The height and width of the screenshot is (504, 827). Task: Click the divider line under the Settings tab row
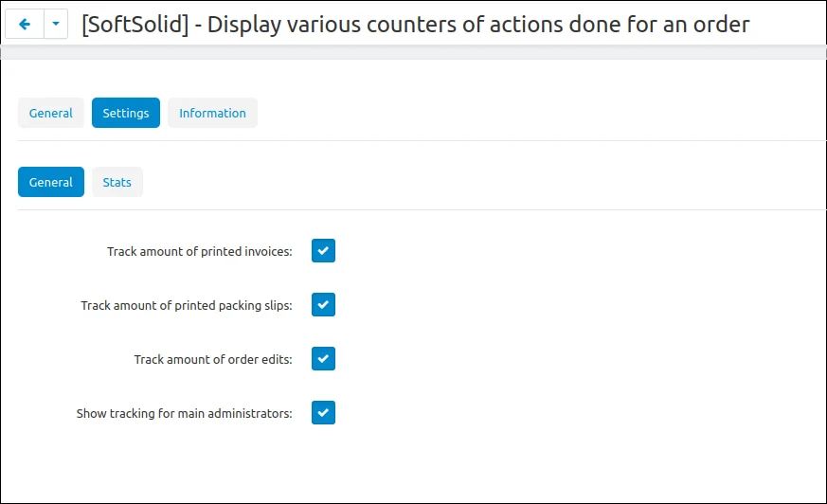[413, 141]
